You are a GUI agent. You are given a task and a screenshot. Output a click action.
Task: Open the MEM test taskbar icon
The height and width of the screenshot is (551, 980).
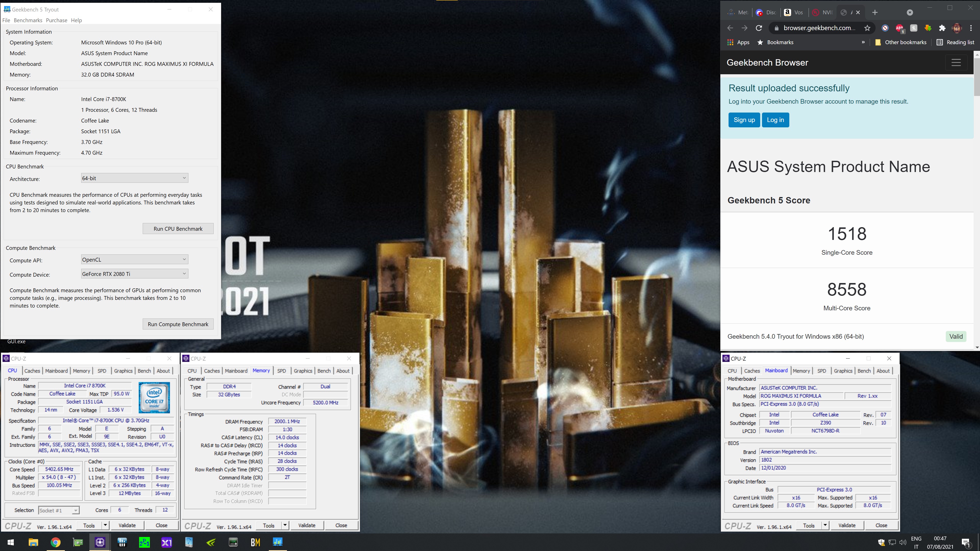click(233, 542)
